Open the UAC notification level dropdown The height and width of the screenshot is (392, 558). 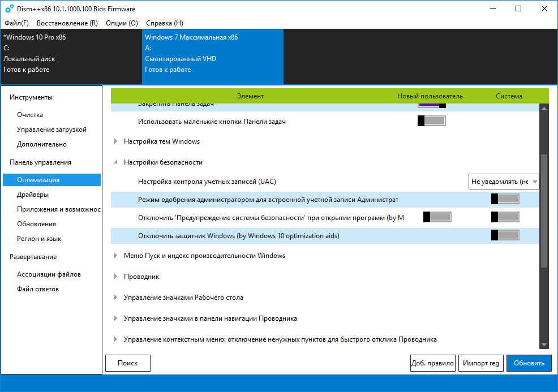click(504, 182)
